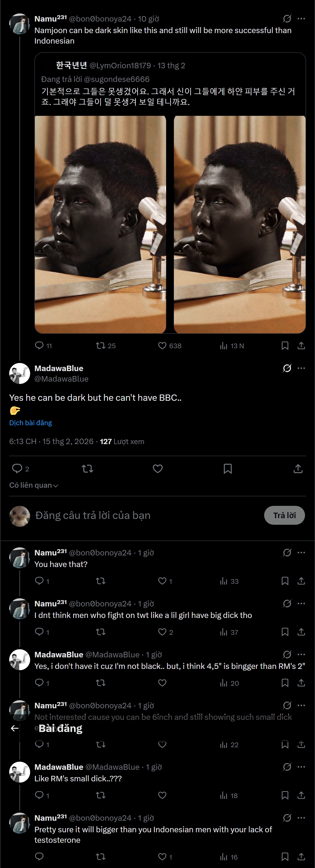
Task: Open @MadawaBlue profile handle on main post
Action: pos(61,379)
